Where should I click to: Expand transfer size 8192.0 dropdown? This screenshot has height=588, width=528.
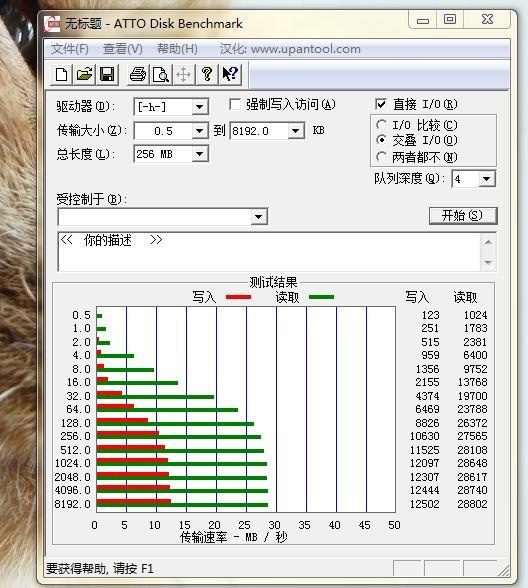coord(296,131)
